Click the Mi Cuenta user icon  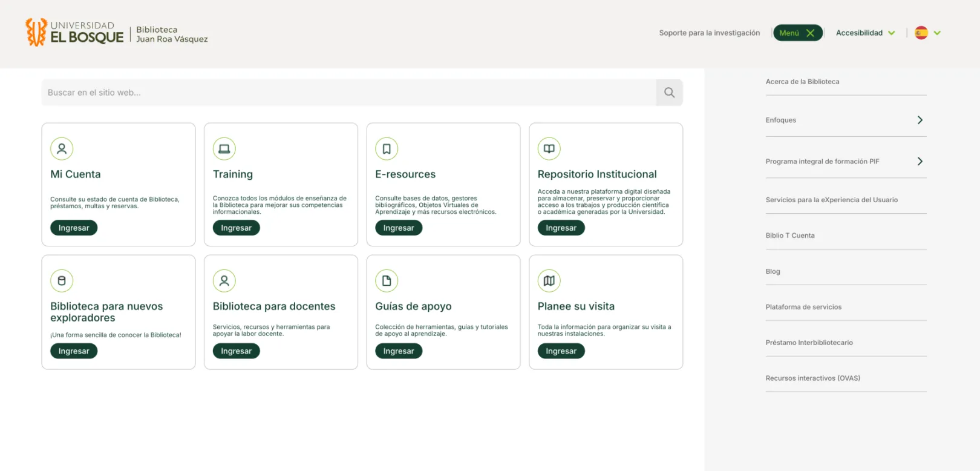62,149
